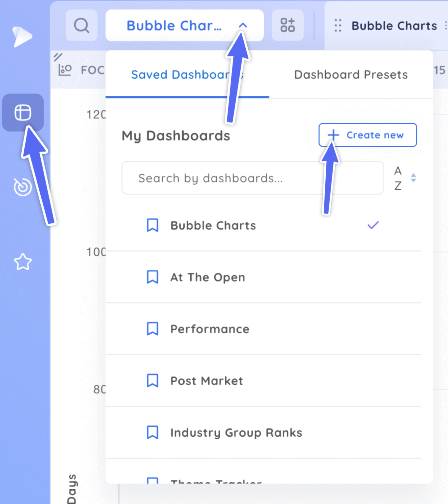This screenshot has height=504, width=448.
Task: Click the checkmark beside Bubble Charts
Action: click(373, 225)
